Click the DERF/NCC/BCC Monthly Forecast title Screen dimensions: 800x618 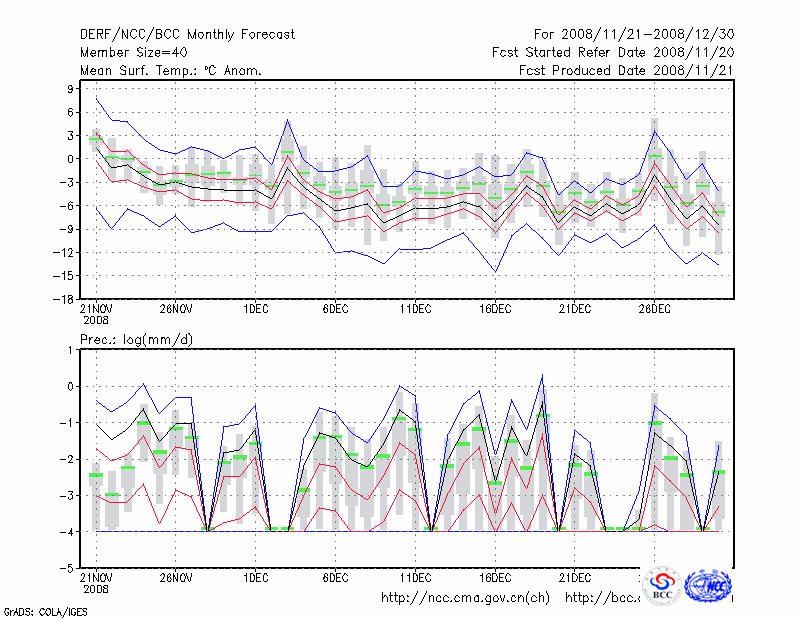[187, 35]
